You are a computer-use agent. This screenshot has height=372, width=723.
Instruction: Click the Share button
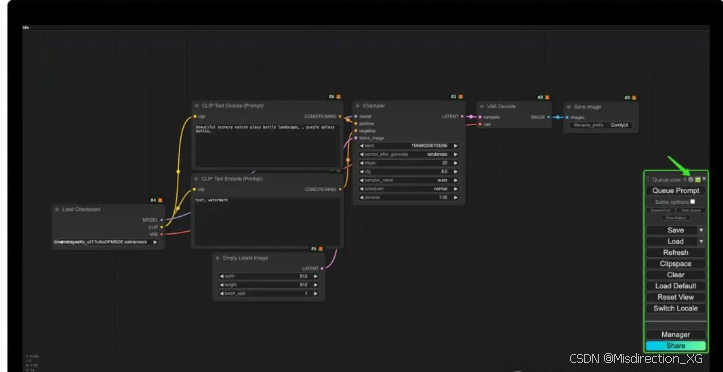click(x=676, y=346)
